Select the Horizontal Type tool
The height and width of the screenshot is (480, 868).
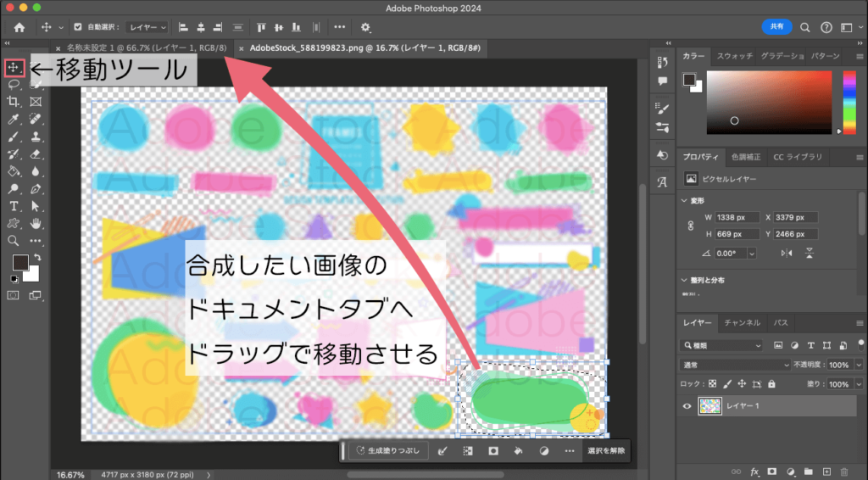pyautogui.click(x=14, y=207)
